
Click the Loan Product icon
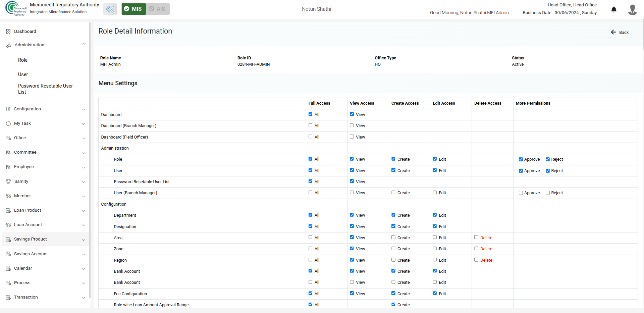click(8, 210)
